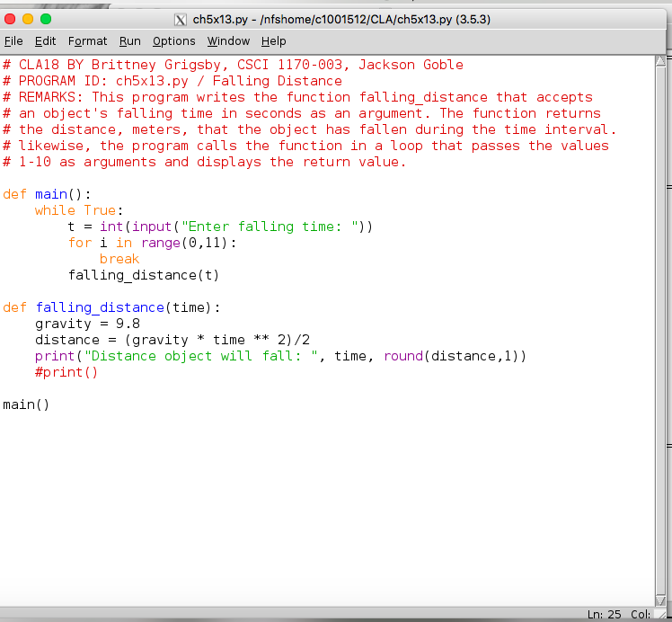Click the 'PROGRAM ID: ch5x13.py' comment line
This screenshot has height=622, width=672.
(x=172, y=81)
